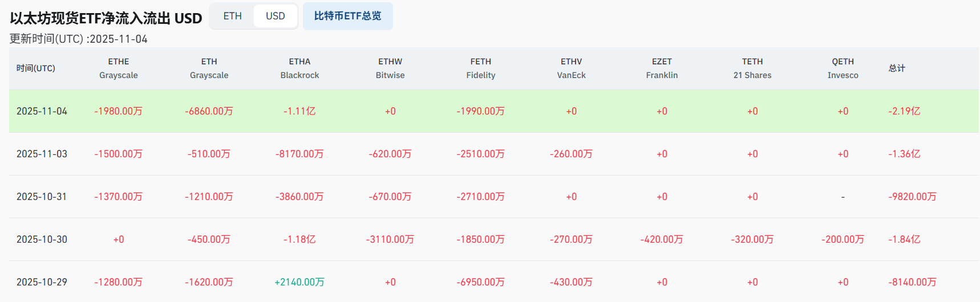The height and width of the screenshot is (302, 980).
Task: Select the ETHA Blackrock column header
Action: pyautogui.click(x=299, y=68)
